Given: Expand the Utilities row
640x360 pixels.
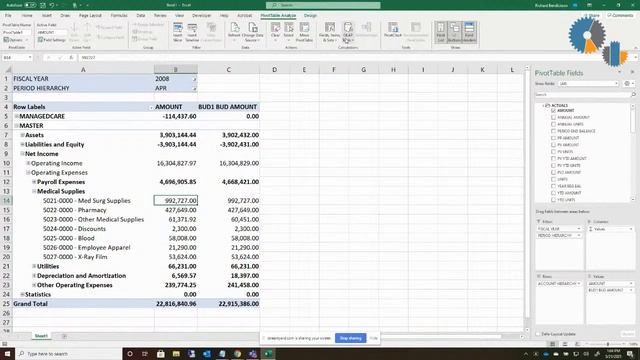Looking at the screenshot, I should tap(34, 267).
